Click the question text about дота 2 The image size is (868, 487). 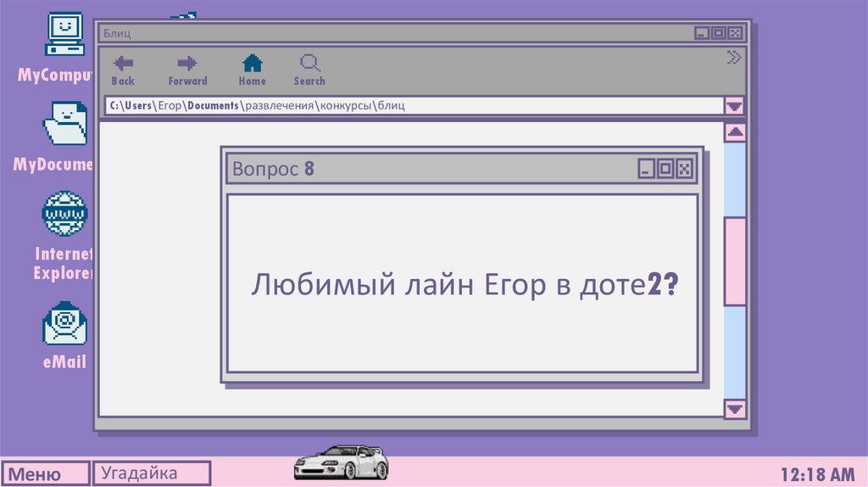pyautogui.click(x=465, y=284)
